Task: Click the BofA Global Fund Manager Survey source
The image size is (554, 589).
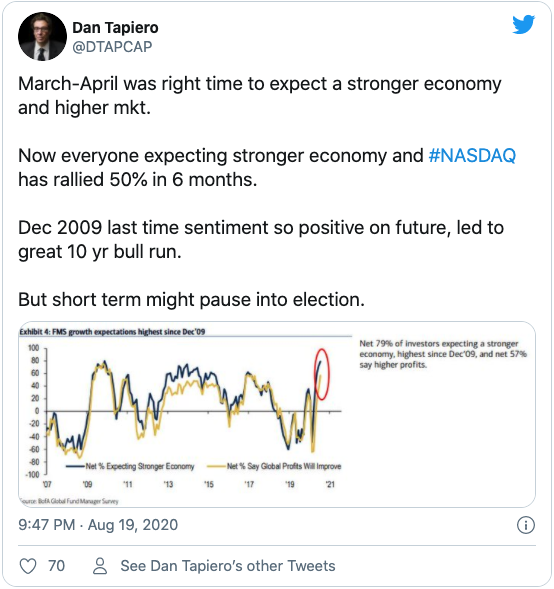Action: click(x=69, y=501)
